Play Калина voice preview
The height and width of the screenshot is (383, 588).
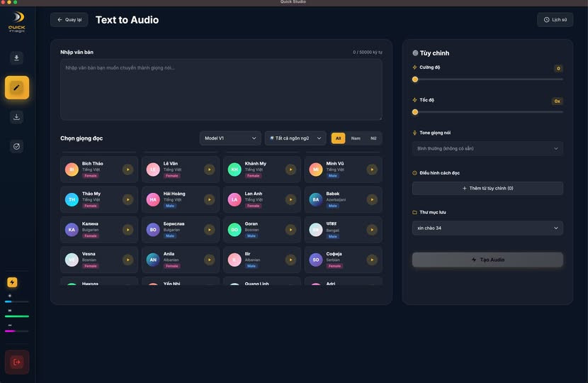(128, 230)
